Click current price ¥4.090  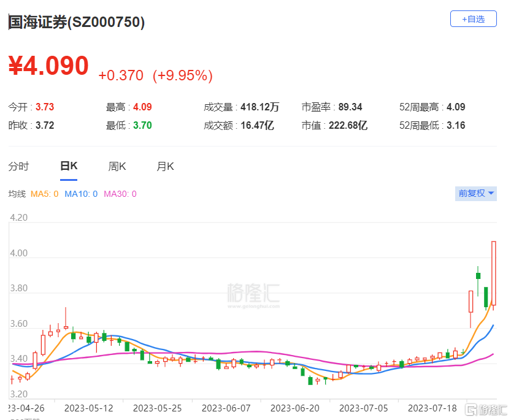click(48, 66)
